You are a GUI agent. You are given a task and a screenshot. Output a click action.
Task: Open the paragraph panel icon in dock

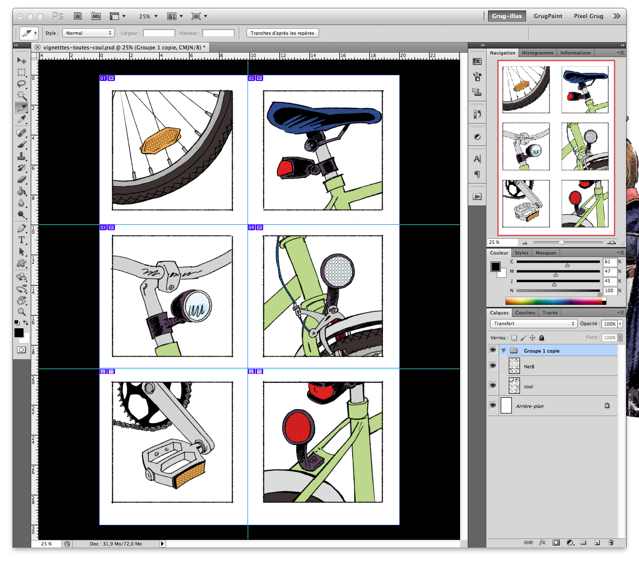tap(477, 174)
